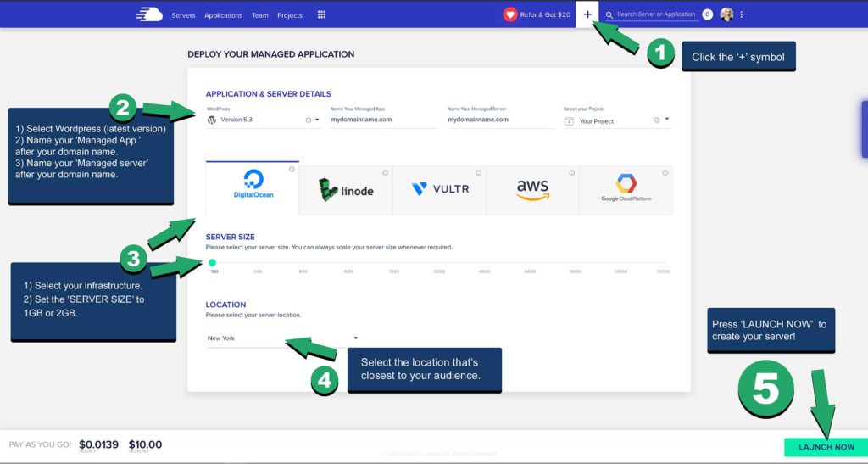Select the Vultr provider tab
This screenshot has height=464, width=868.
pos(439,189)
